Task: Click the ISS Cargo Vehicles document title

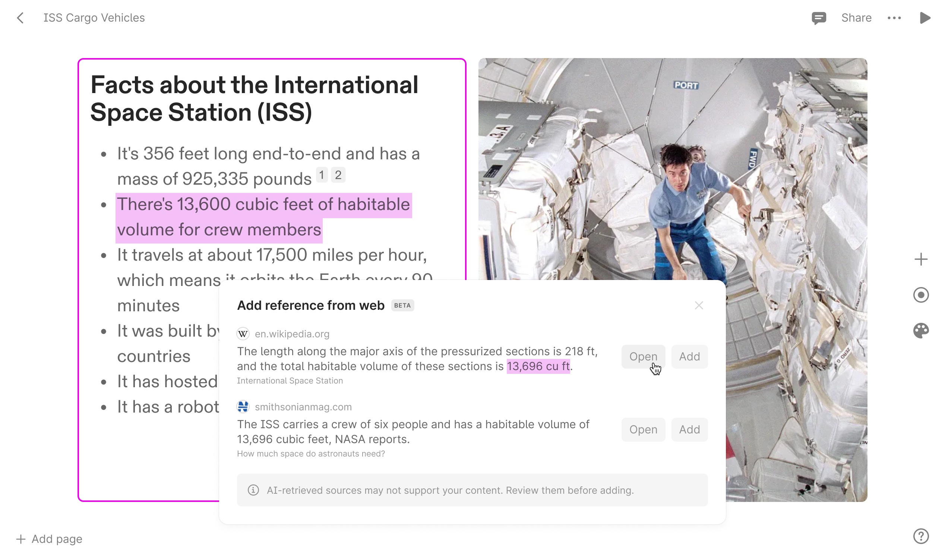Action: pos(94,18)
